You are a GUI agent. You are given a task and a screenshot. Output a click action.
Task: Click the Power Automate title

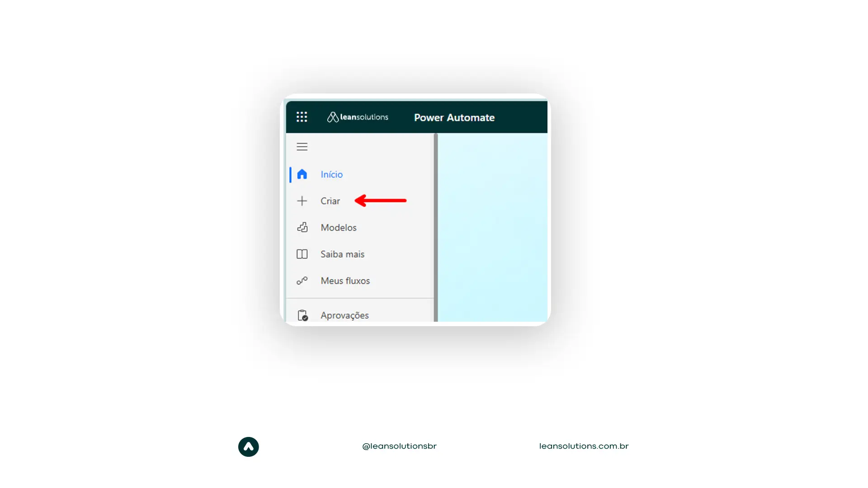[x=454, y=117]
